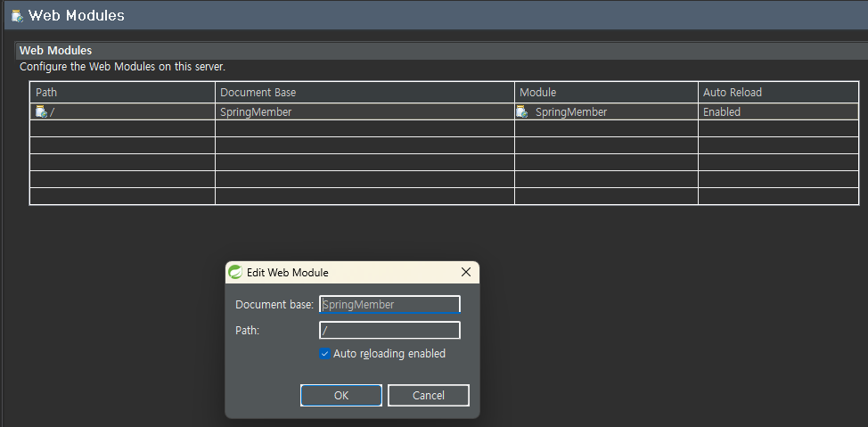Click into the Path input field
The height and width of the screenshot is (427, 868).
[389, 330]
